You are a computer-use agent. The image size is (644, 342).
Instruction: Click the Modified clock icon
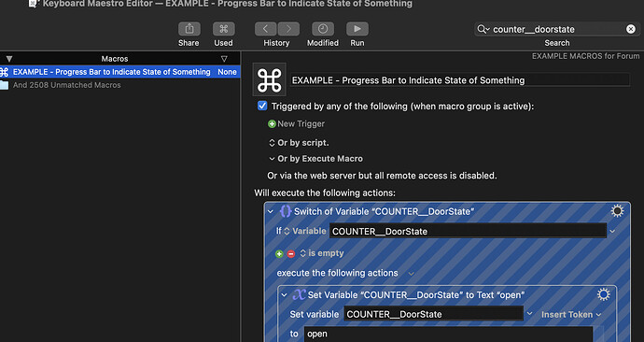[323, 29]
